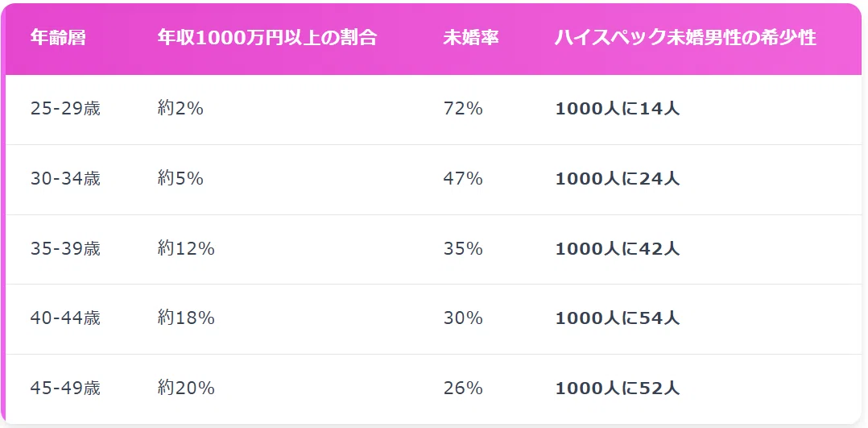Click the 1000人に52人 cell
The width and height of the screenshot is (868, 428).
(x=618, y=388)
